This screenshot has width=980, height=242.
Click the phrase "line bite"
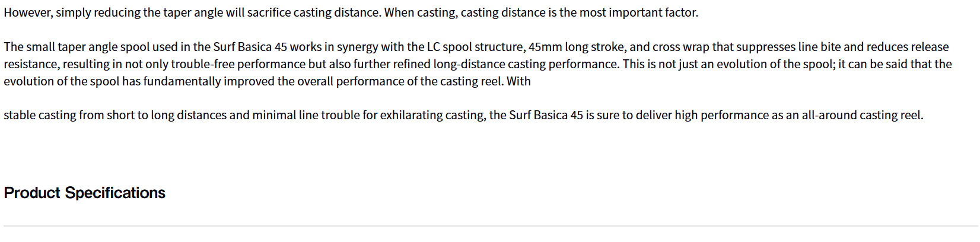820,47
